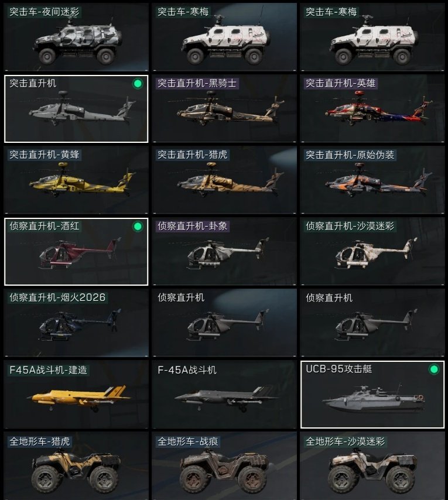The width and height of the screenshot is (448, 500).
Task: Click the default gray 突击直升机 helicopter image
Action: (82, 108)
